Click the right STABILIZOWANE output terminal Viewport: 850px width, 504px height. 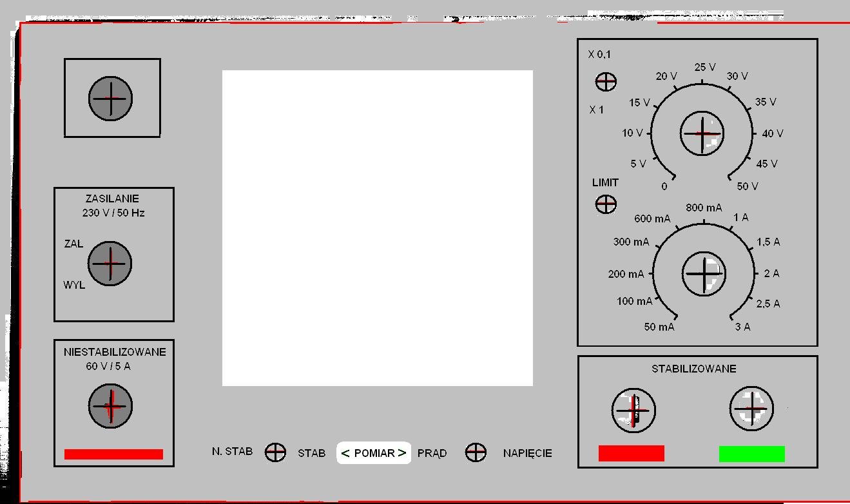pos(751,409)
